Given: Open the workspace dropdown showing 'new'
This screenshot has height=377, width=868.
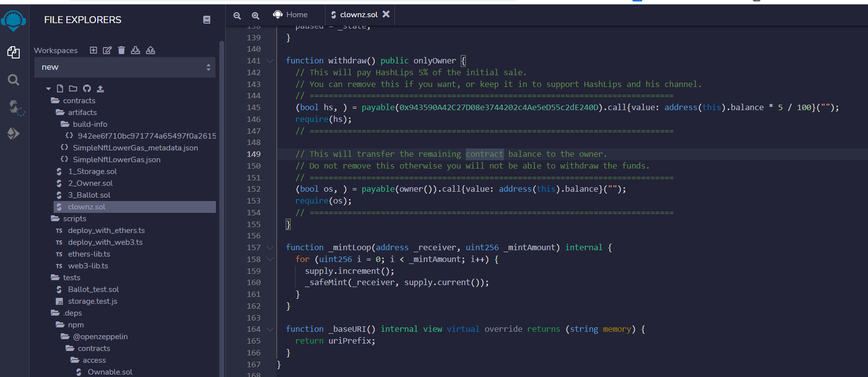Looking at the screenshot, I should click(125, 67).
